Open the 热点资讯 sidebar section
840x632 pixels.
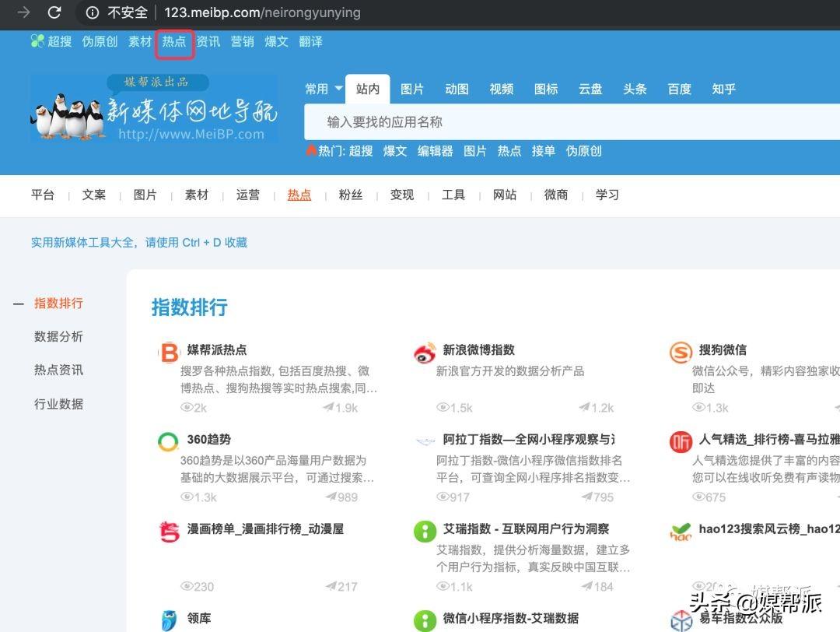click(58, 370)
